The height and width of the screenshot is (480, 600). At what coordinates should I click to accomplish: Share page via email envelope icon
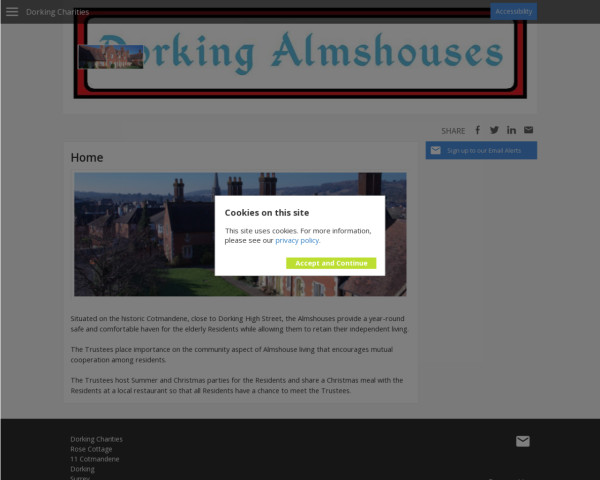pos(528,130)
